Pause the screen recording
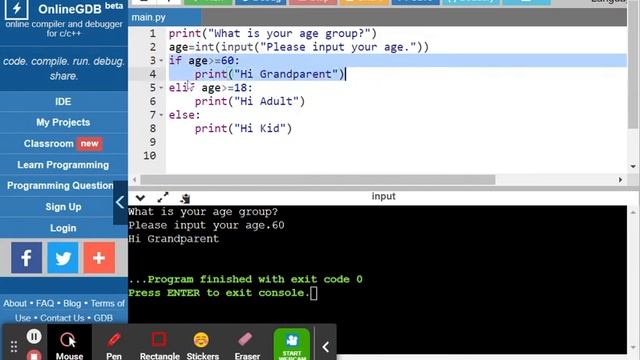Viewport: 640px width, 360px height. (x=34, y=336)
